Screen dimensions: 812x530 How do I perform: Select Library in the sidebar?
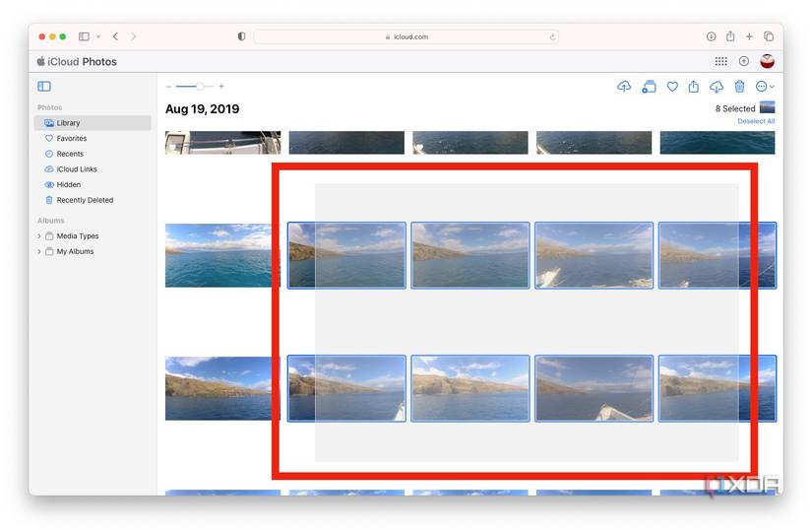[x=93, y=123]
